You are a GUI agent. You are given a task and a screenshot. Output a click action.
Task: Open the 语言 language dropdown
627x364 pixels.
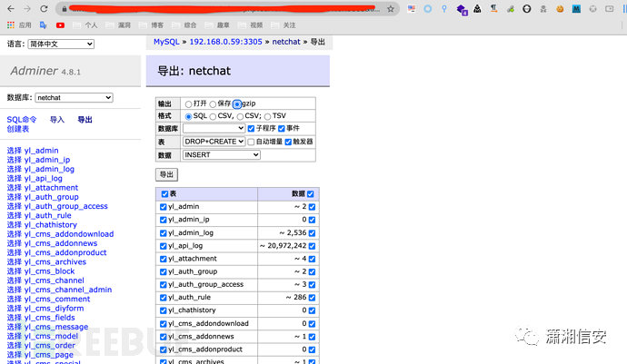pyautogui.click(x=61, y=44)
